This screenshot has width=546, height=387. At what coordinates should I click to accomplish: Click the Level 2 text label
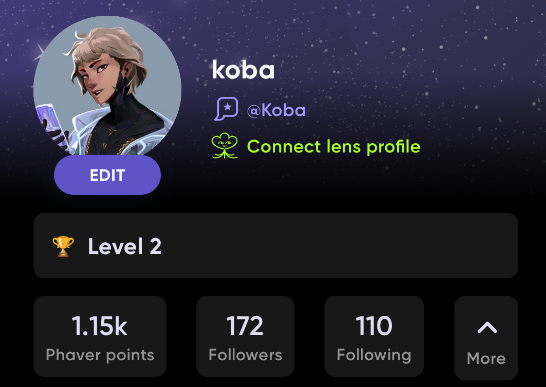pos(125,246)
